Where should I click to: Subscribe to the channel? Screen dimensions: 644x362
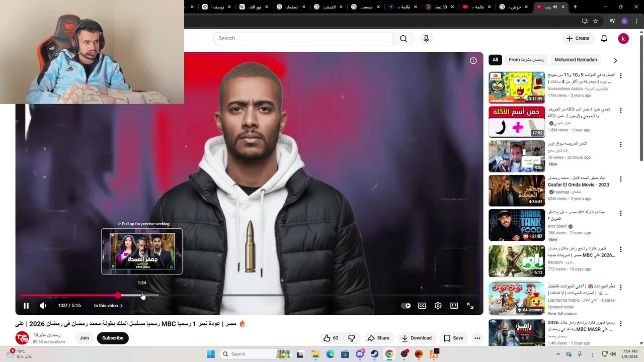(113, 338)
